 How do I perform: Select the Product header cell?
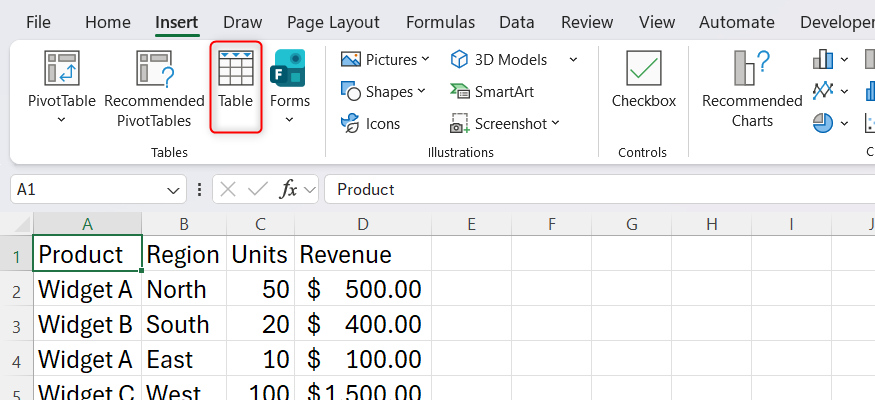pos(87,254)
